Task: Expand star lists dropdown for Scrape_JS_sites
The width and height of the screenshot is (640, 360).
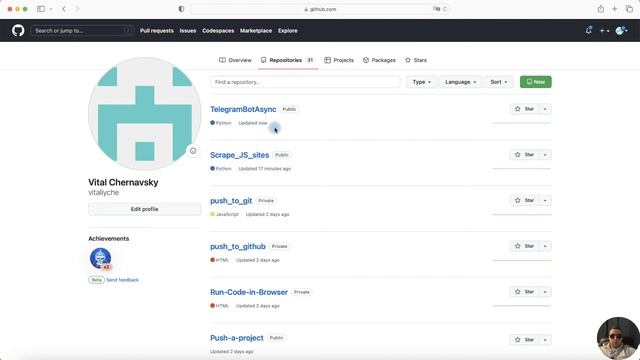Action: click(545, 155)
